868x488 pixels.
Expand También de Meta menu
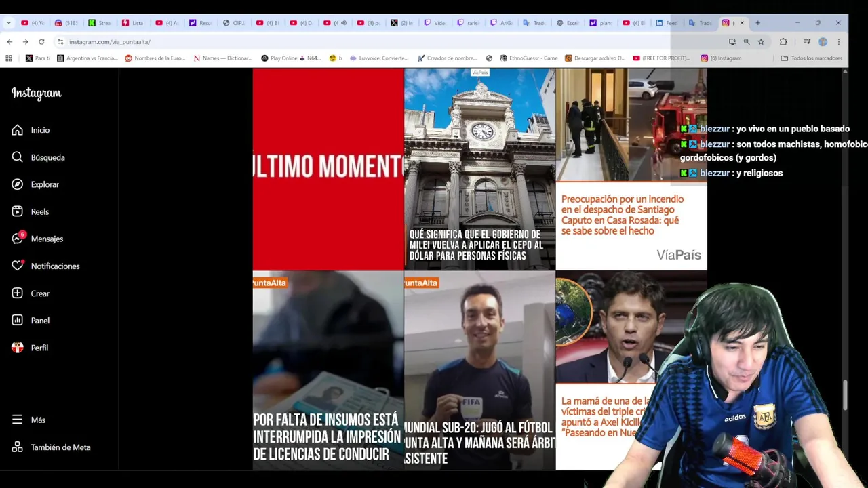point(51,447)
